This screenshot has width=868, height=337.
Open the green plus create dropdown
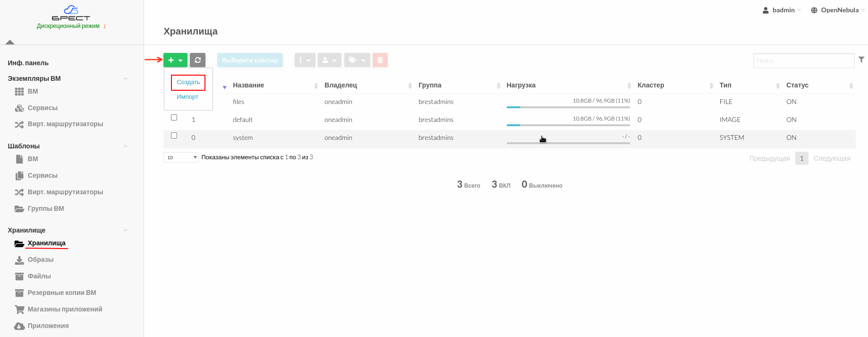coord(175,60)
